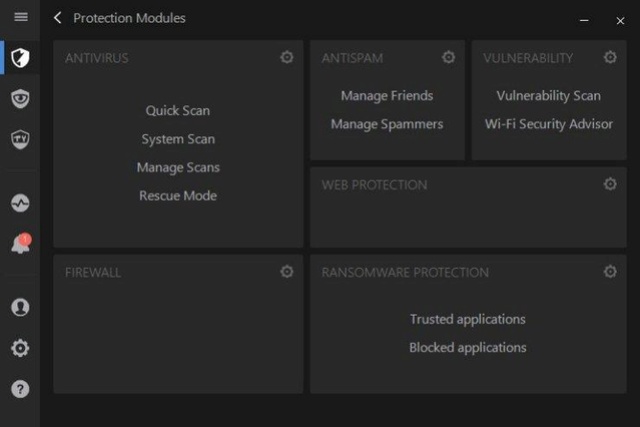Start a Quick Scan
Viewport: 640px width, 427px height.
[x=178, y=111]
